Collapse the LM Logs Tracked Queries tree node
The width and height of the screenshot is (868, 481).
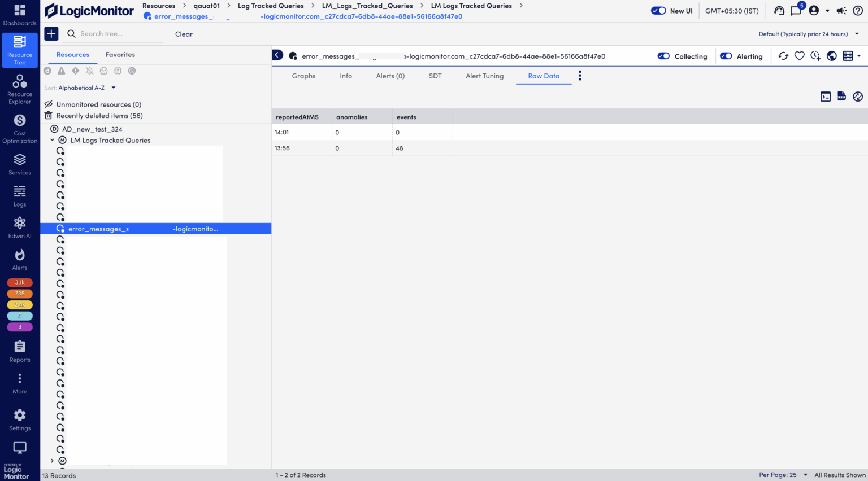(x=53, y=140)
